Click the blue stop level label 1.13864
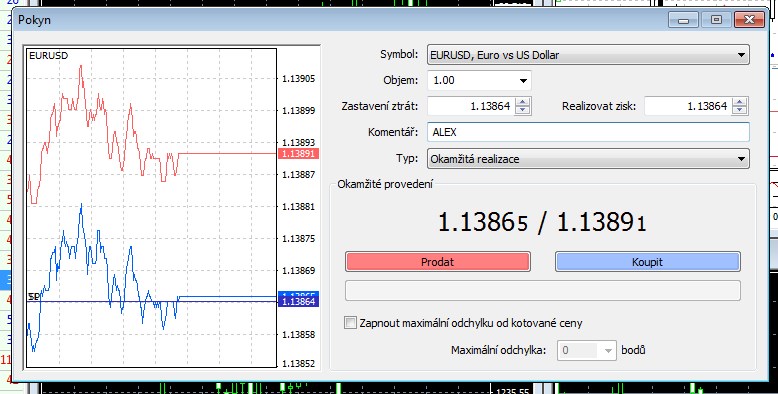Viewport: 778px width, 394px height. tap(298, 302)
